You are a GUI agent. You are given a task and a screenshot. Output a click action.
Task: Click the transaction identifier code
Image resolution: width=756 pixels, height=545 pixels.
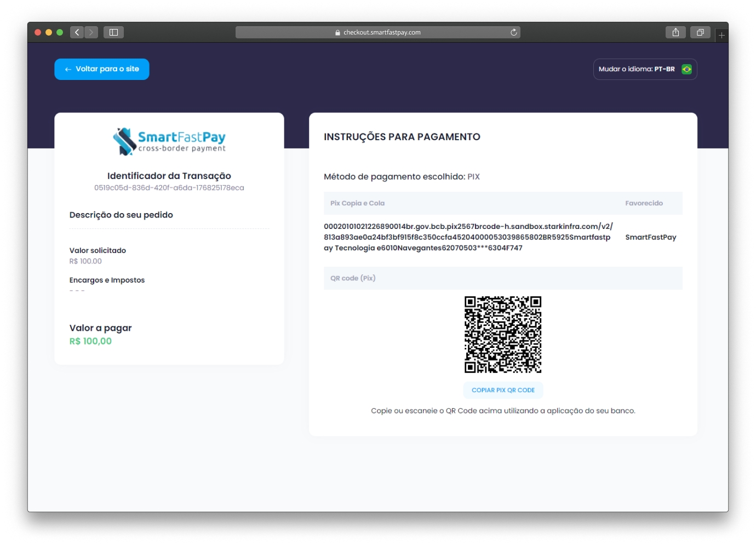(x=169, y=188)
